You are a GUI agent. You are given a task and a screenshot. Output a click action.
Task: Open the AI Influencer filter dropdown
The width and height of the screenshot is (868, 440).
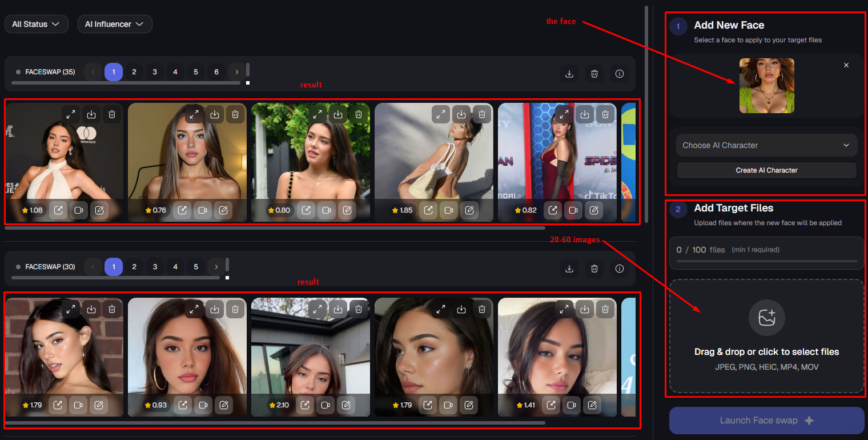115,24
